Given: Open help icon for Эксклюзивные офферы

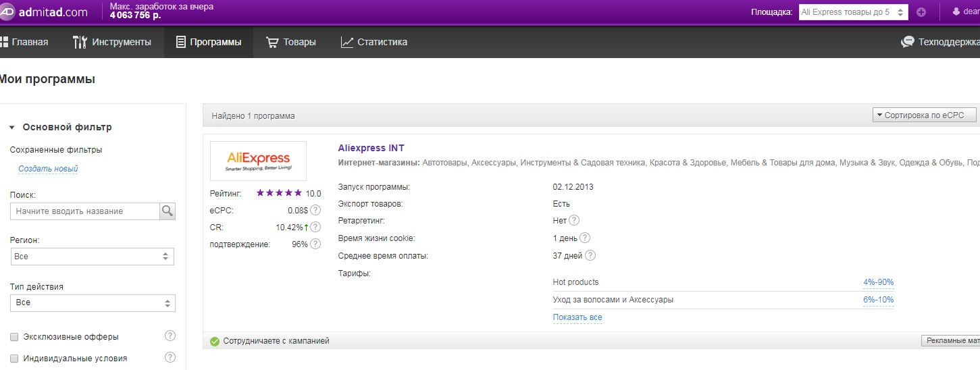Looking at the screenshot, I should click(x=170, y=336).
